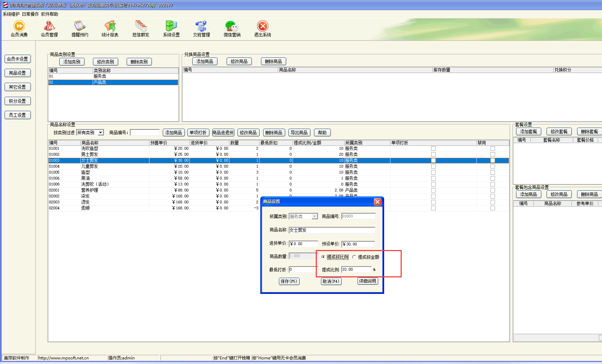Click 删除类别 button
The height and width of the screenshot is (364, 602).
[139, 62]
